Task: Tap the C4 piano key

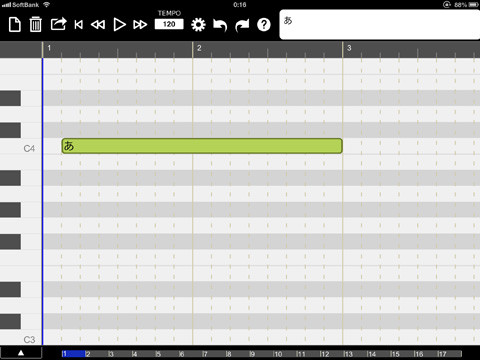Action: tap(21, 147)
